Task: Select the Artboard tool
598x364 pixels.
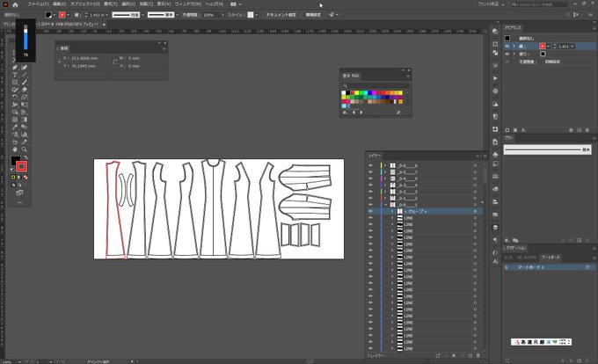Action: point(15,142)
